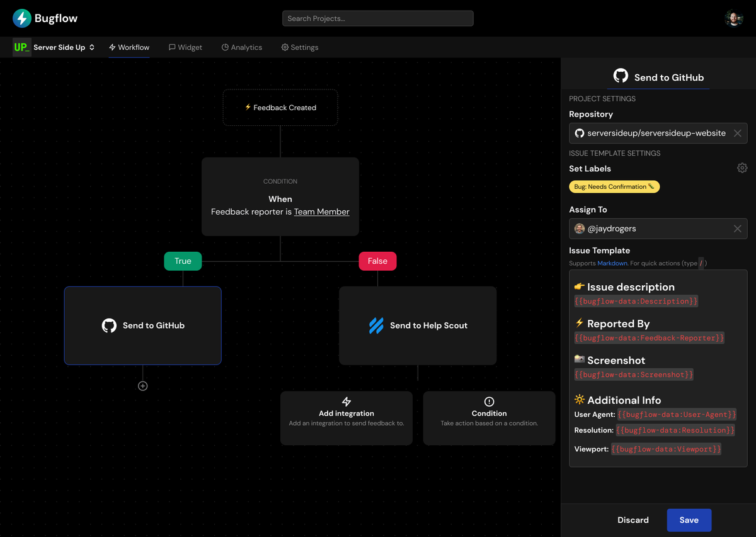Click the plus icon below the Send to GitHub node
The width and height of the screenshot is (756, 537).
[142, 385]
